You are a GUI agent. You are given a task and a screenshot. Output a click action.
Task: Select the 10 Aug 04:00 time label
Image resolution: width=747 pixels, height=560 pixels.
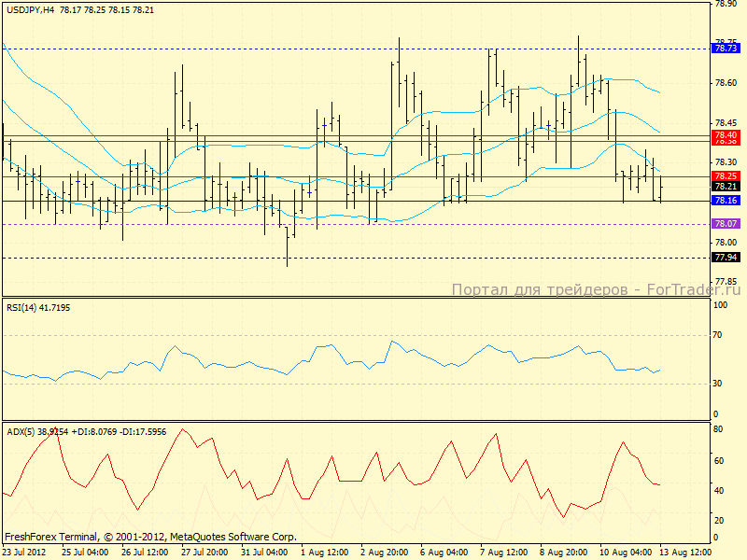click(x=627, y=553)
